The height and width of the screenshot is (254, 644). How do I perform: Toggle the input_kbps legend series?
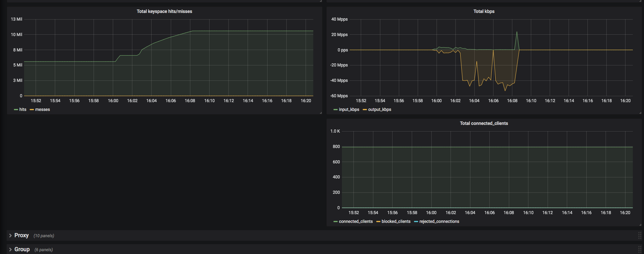point(349,110)
